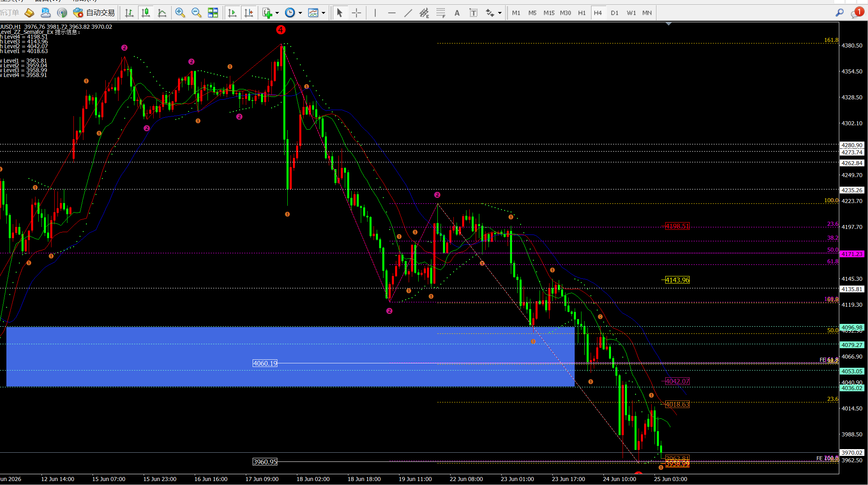This screenshot has height=485, width=868.
Task: Open the MetaQuotes market book icon
Action: pyautogui.click(x=29, y=13)
